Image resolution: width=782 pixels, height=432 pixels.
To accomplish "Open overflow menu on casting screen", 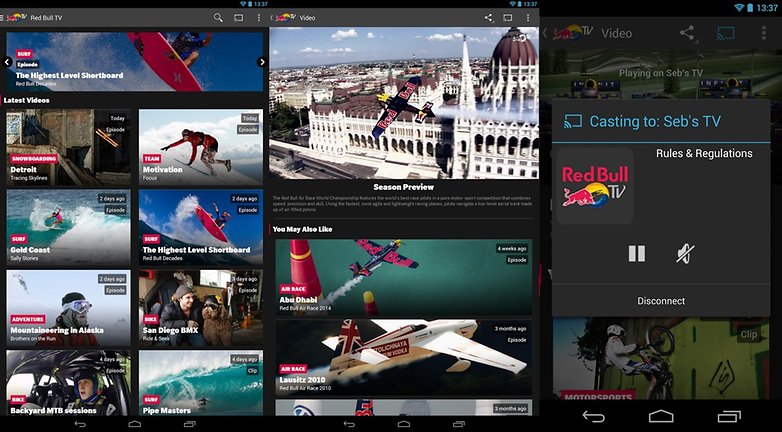I will click(764, 33).
